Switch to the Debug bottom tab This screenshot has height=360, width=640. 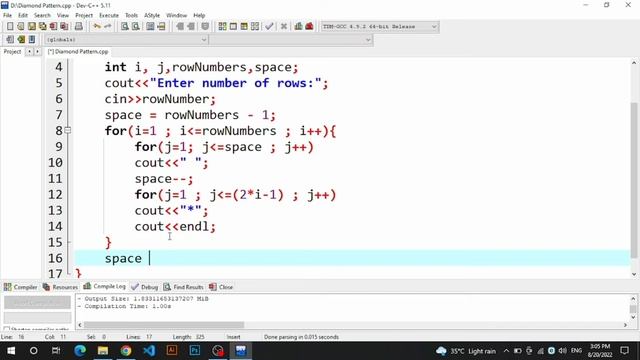(x=144, y=287)
